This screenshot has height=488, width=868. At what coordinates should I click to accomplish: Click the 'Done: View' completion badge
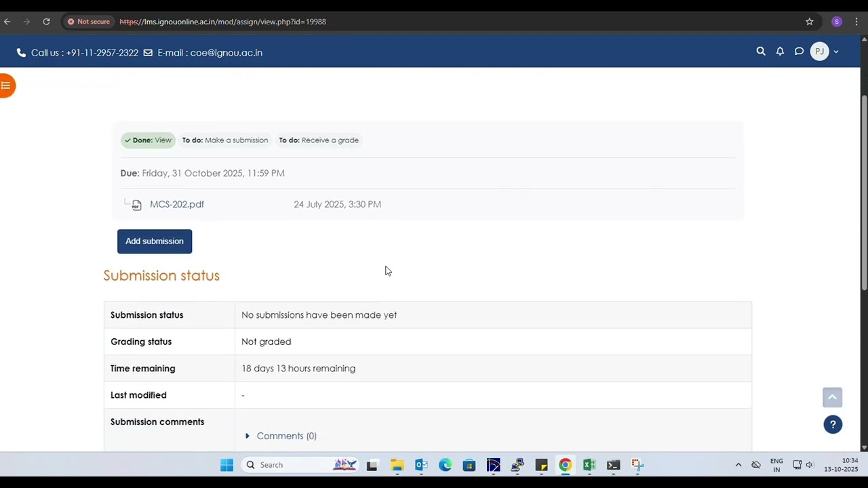tap(148, 140)
